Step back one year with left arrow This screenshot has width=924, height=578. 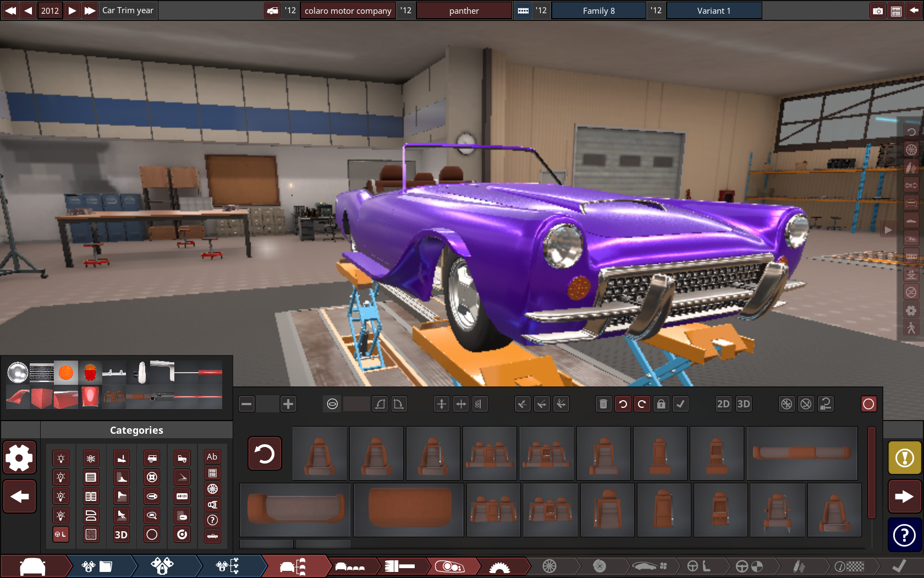tap(28, 10)
